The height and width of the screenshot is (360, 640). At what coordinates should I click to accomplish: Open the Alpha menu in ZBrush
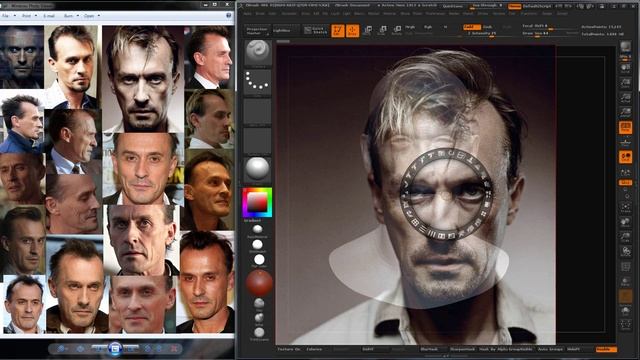(247, 13)
